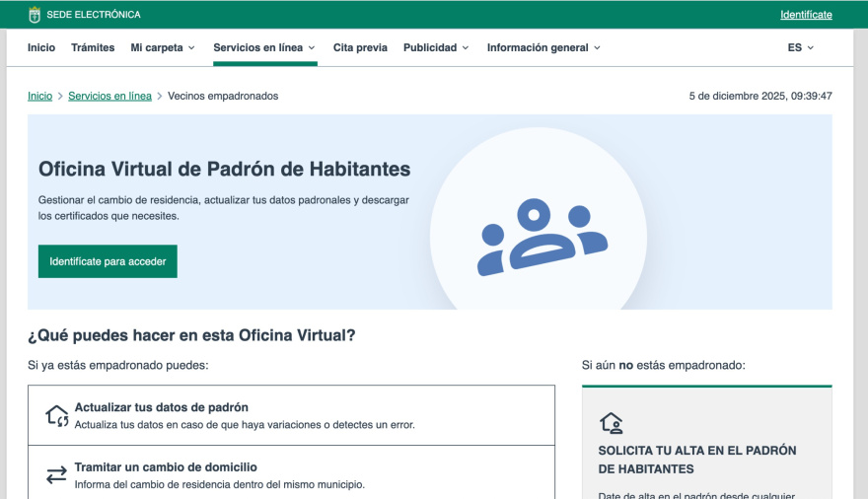
Task: Open the Servicios en línea dropdown
Action: [x=264, y=47]
